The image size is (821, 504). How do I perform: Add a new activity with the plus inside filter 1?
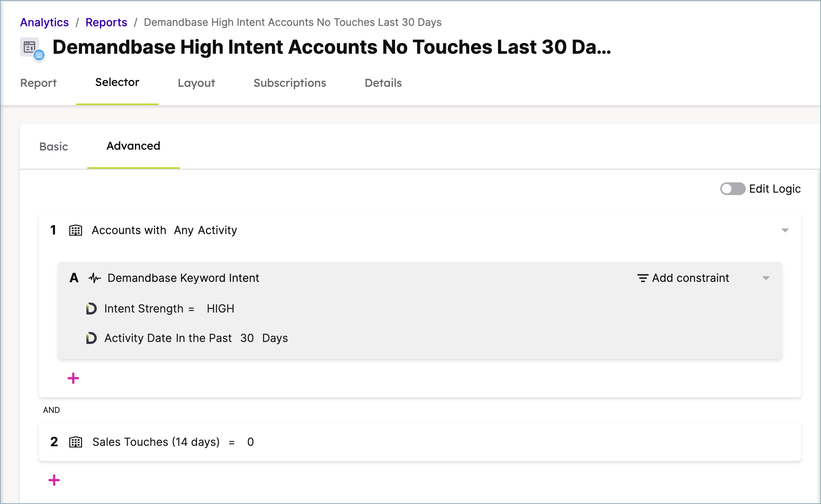click(73, 378)
